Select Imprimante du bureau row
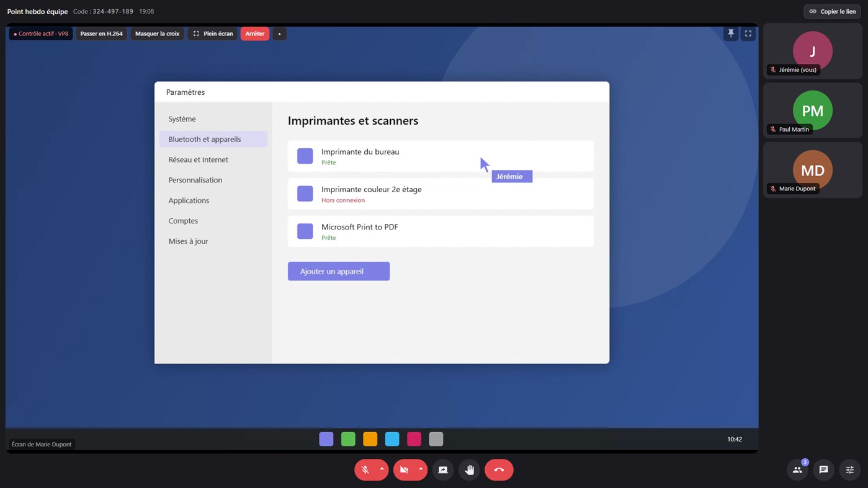Screen dimensions: 868x488 pyautogui.click(x=441, y=156)
